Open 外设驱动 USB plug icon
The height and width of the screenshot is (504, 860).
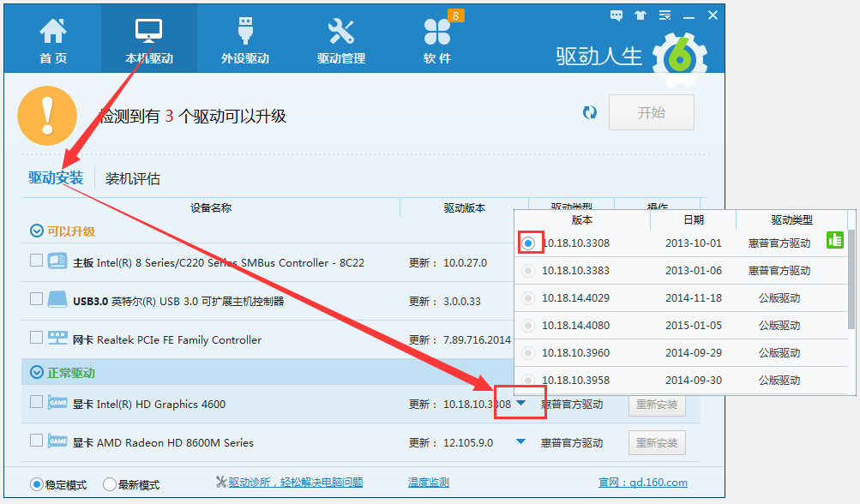pyautogui.click(x=245, y=31)
